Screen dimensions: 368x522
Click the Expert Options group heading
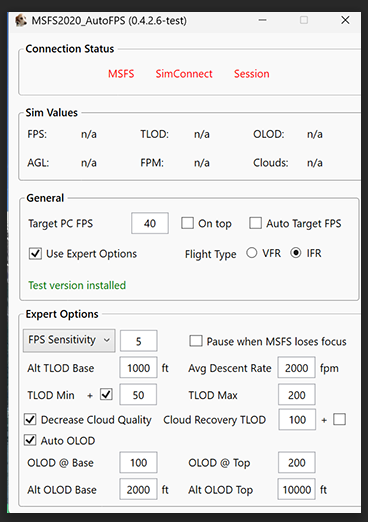pyautogui.click(x=62, y=314)
